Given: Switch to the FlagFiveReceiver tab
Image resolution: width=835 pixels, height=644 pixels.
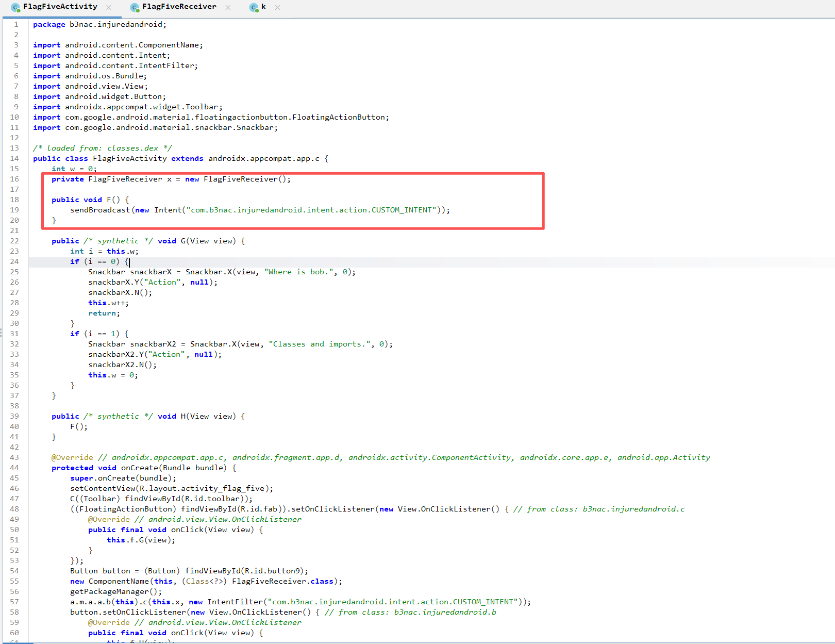Looking at the screenshot, I should pos(179,7).
